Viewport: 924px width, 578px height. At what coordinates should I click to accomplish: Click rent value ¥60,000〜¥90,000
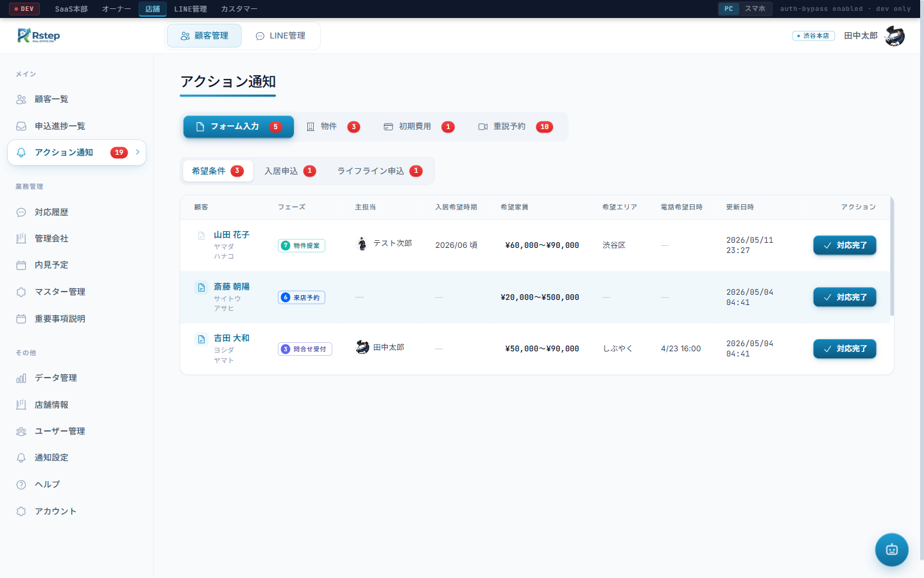tap(542, 245)
